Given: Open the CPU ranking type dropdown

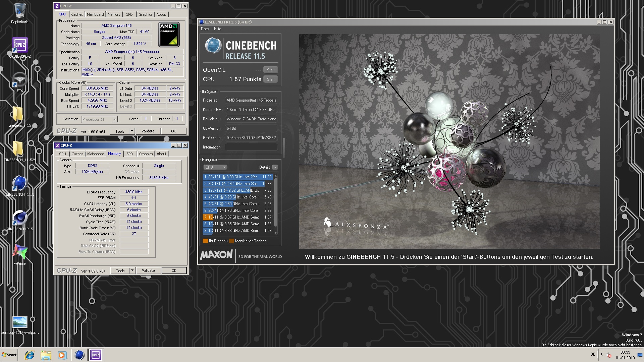Looking at the screenshot, I should click(x=215, y=167).
